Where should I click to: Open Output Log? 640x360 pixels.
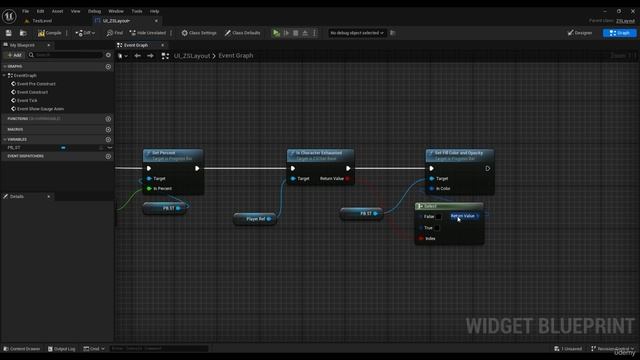pos(62,349)
